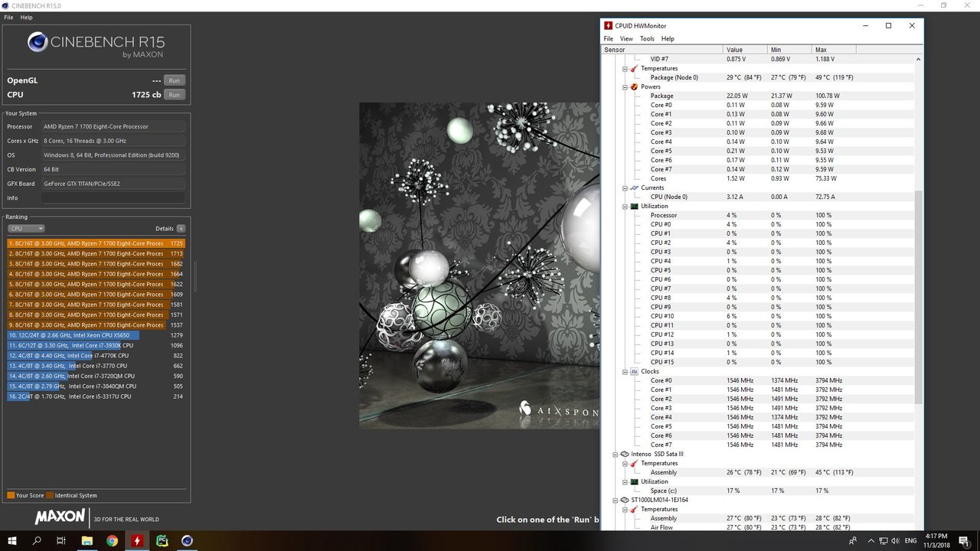980x551 pixels.
Task: Select the Intel Core i7-3930K ranking row
Action: pos(97,345)
